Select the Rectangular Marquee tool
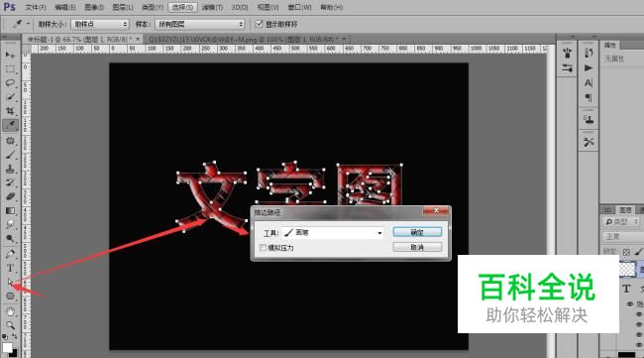Viewport: 644px width, 358px height. click(x=10, y=69)
